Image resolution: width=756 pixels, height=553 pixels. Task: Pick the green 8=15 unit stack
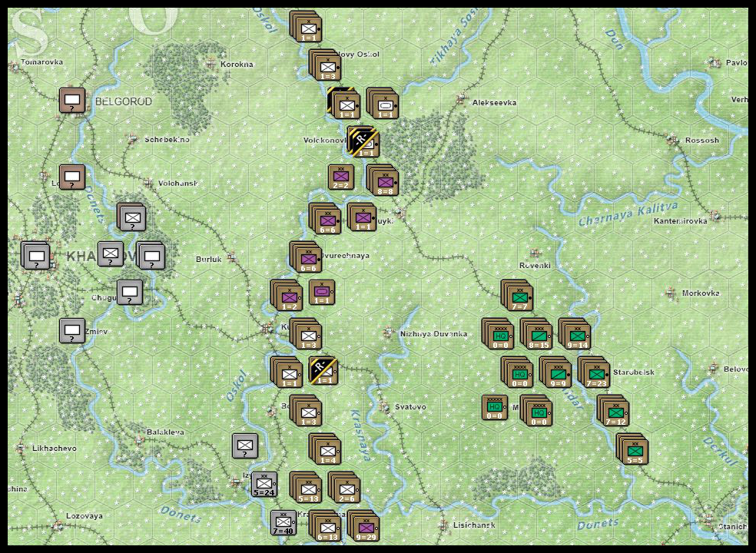(x=536, y=333)
